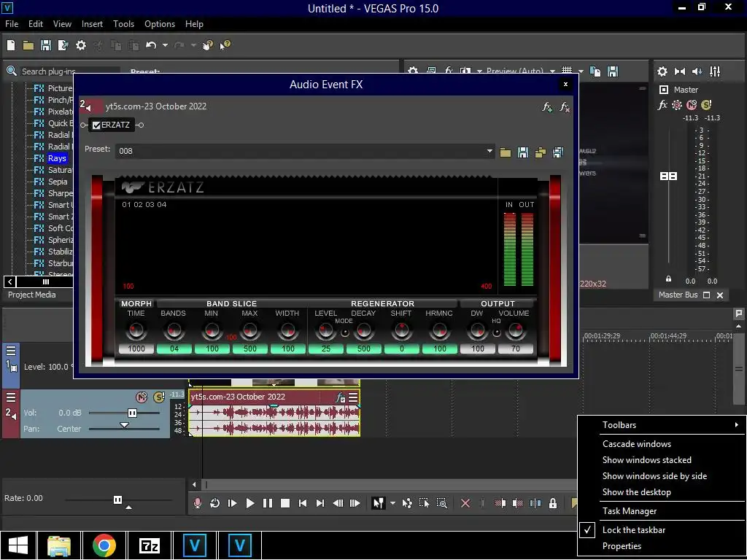Open the File menu
Screen dimensions: 747x560
coord(12,24)
